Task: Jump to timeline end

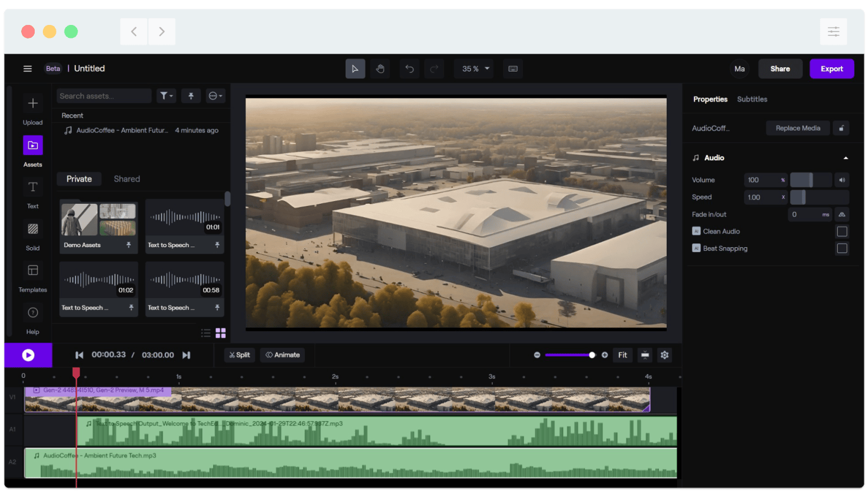Action: [x=186, y=355]
